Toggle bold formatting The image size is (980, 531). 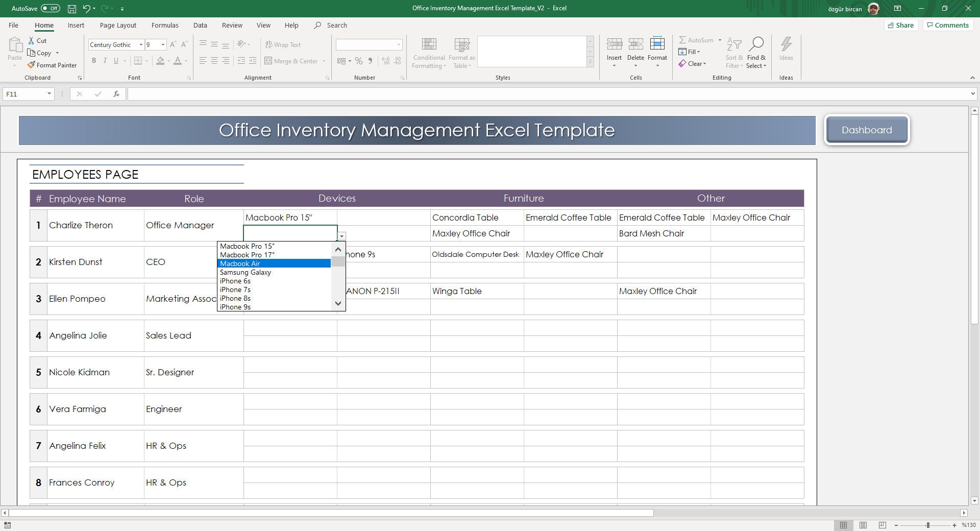coord(94,61)
